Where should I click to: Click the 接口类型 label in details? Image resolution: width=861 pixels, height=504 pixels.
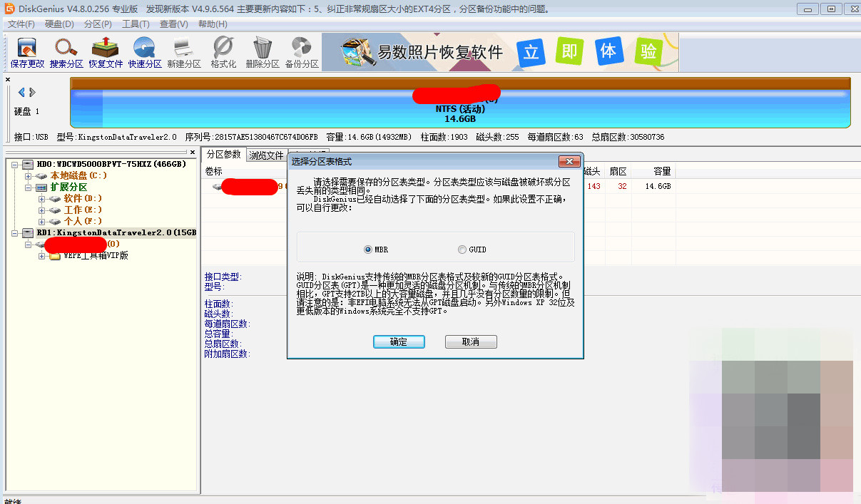(223, 277)
